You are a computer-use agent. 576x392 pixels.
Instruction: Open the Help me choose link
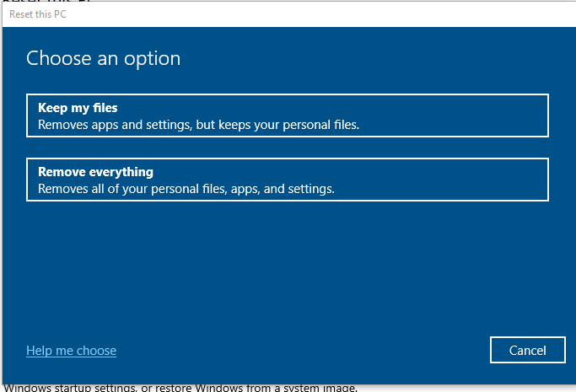(72, 351)
